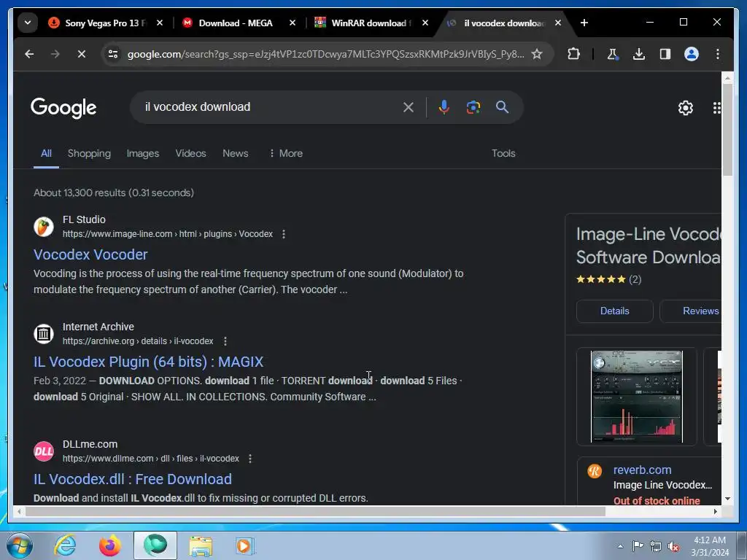Open options for the FL Studio result
747x560 pixels.
pyautogui.click(x=284, y=234)
